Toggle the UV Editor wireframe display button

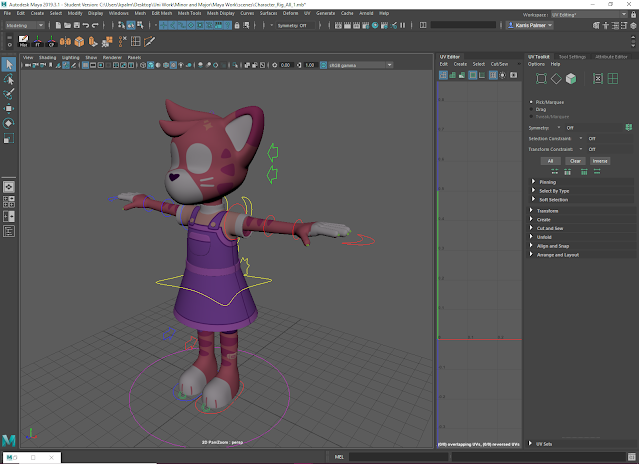tap(443, 75)
